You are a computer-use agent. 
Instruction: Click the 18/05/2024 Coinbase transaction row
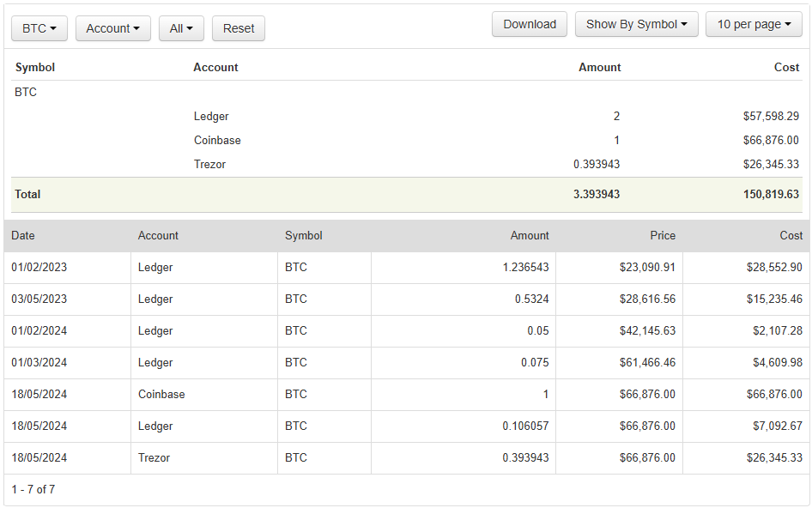coord(407,394)
